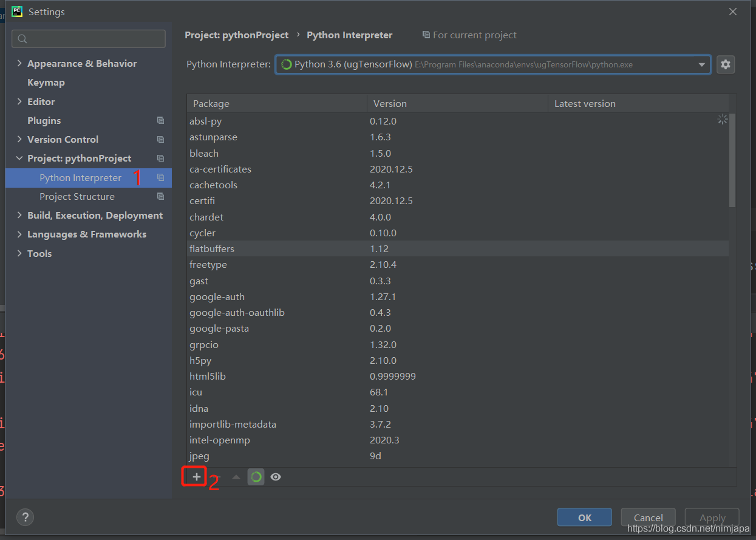This screenshot has height=540, width=756.
Task: Select the astunparse package row
Action: (458, 137)
